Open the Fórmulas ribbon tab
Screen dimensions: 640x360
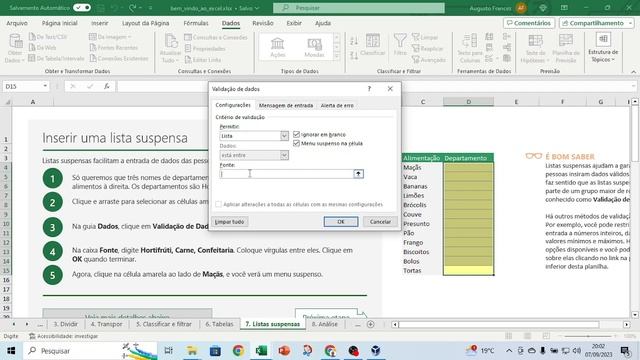[196, 23]
